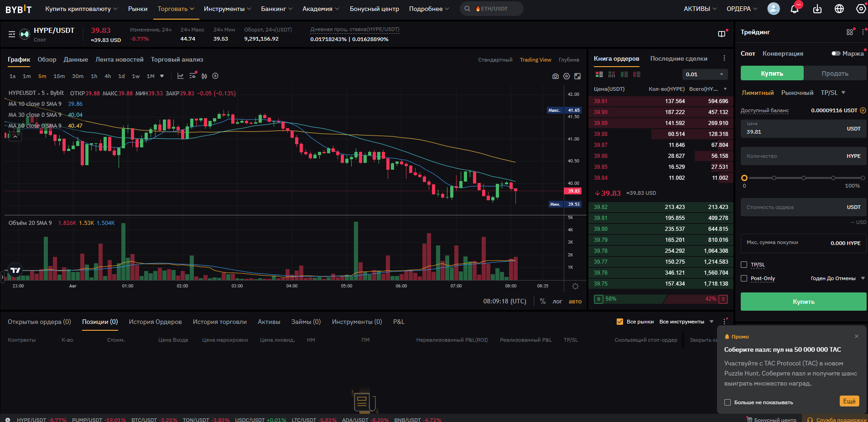Open the app download icon
This screenshot has height=422, width=868.
click(x=817, y=9)
